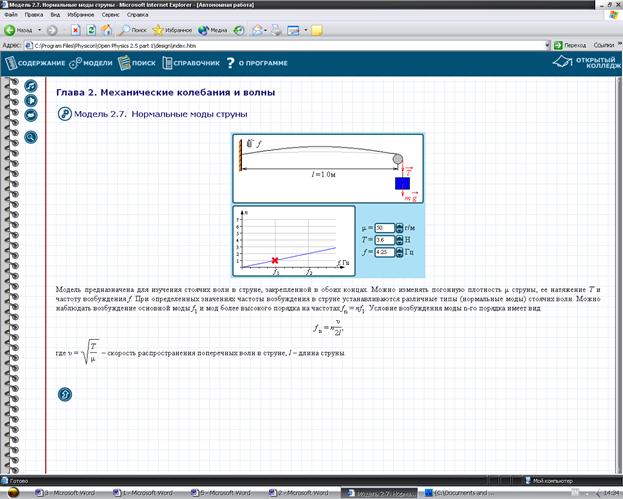This screenshot has height=499, width=623.
Task: Switch to the 3 - Microsoft Word taskbar item
Action: (x=66, y=493)
